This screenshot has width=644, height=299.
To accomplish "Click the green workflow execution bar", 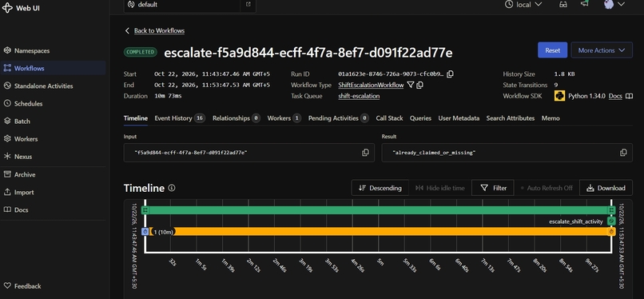I will 378,210.
